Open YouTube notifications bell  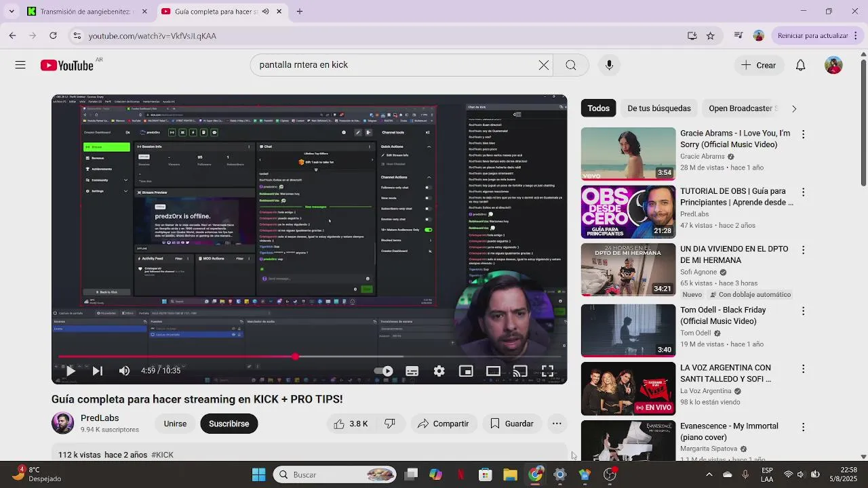pyautogui.click(x=800, y=65)
